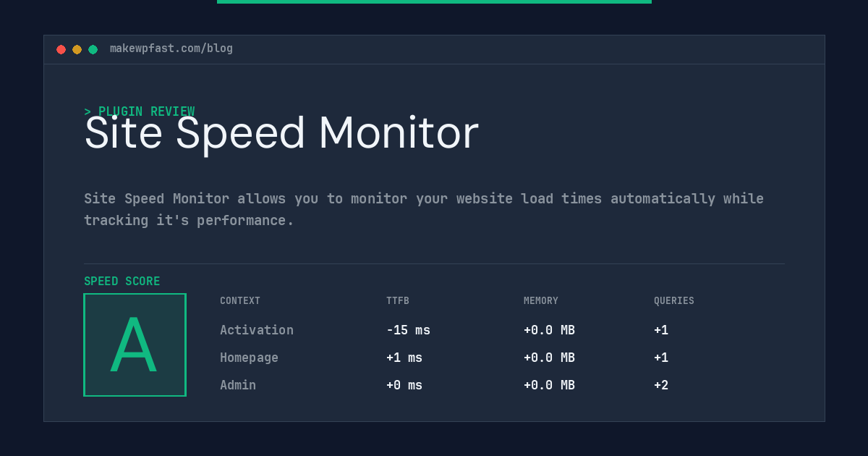Click the TTFB column header
Viewport: 868px width, 456px height.
click(398, 300)
